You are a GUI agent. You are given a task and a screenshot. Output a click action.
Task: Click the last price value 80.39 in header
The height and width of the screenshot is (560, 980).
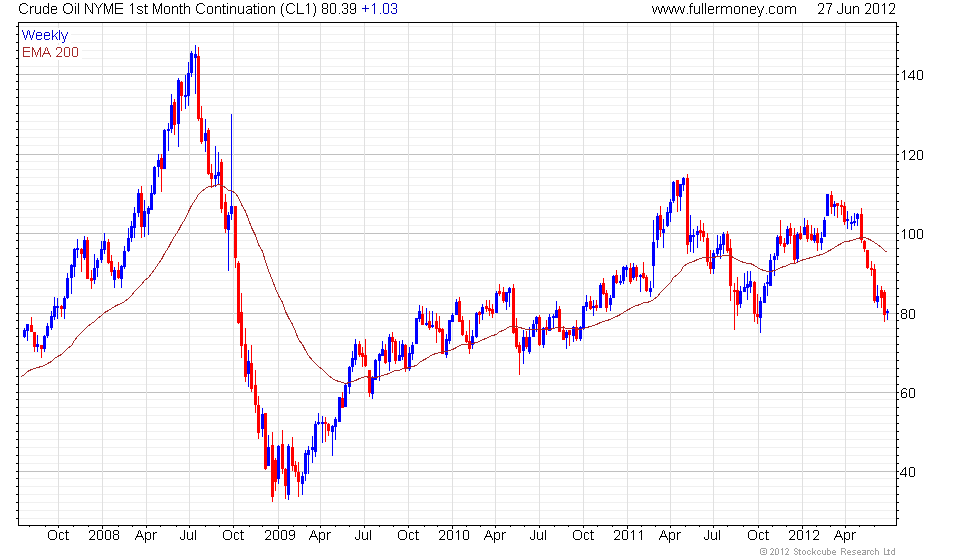[x=339, y=9]
